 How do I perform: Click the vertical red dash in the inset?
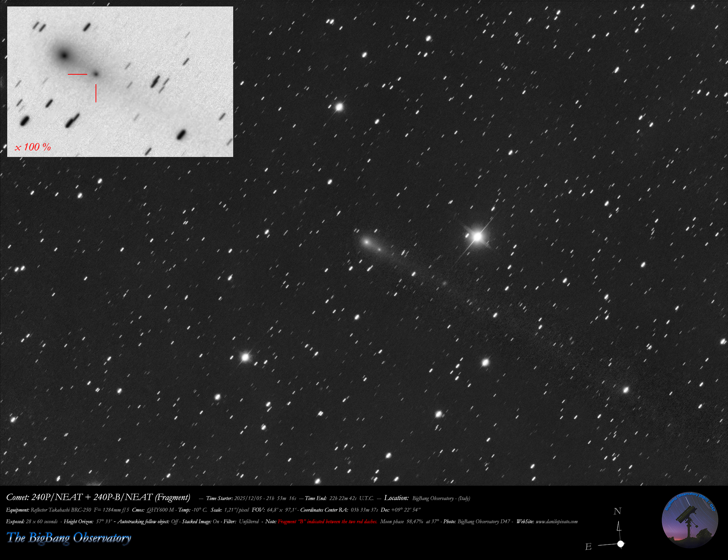(x=96, y=93)
